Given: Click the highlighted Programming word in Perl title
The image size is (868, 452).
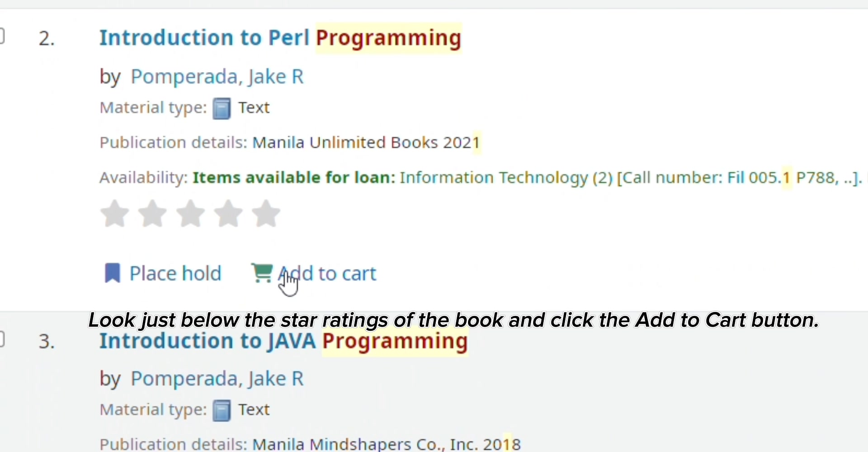Looking at the screenshot, I should click(x=388, y=38).
